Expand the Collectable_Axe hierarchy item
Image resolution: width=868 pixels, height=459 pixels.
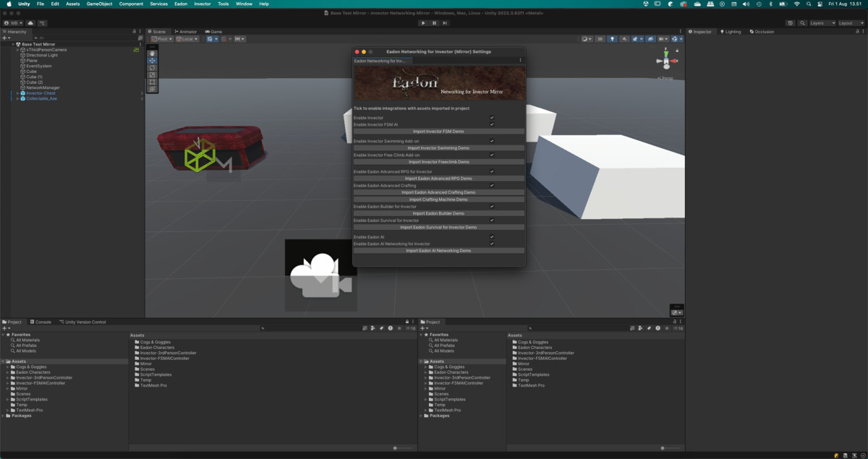pos(17,98)
